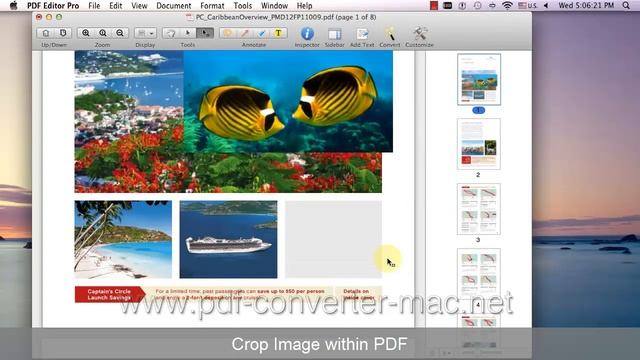Select page 4 thumbnail in sidebar
Viewport: 640px width, 360px height.
[x=479, y=273]
